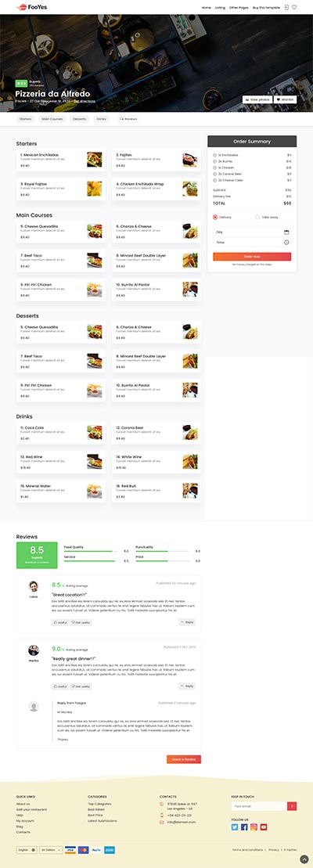
Task: Click the Visa payment card icon
Action: [x=70, y=850]
